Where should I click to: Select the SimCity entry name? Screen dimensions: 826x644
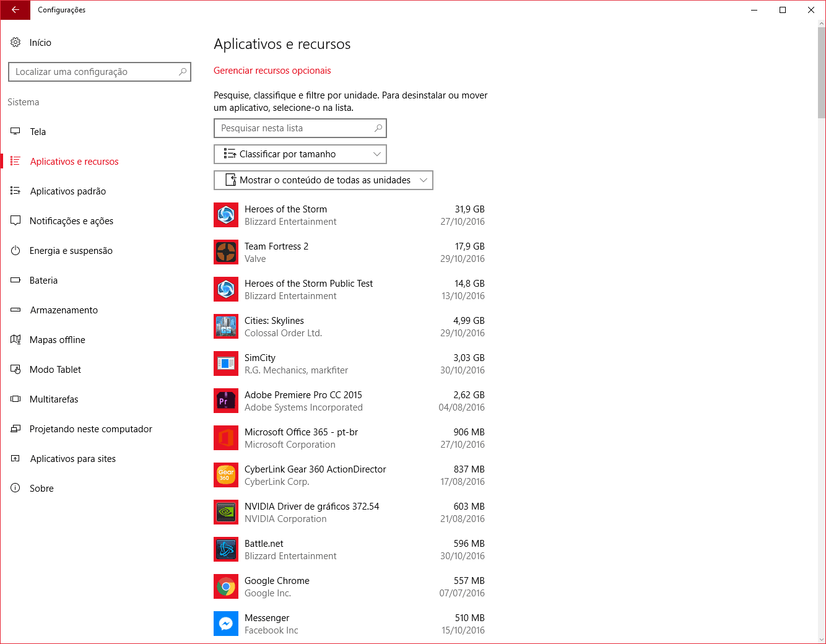[x=260, y=358]
